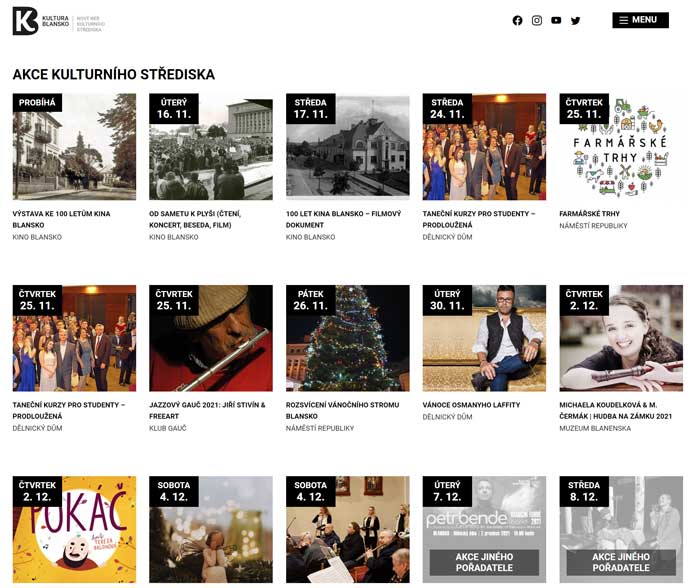
Task: Open the Christmas tree lighting image
Action: pos(347,338)
